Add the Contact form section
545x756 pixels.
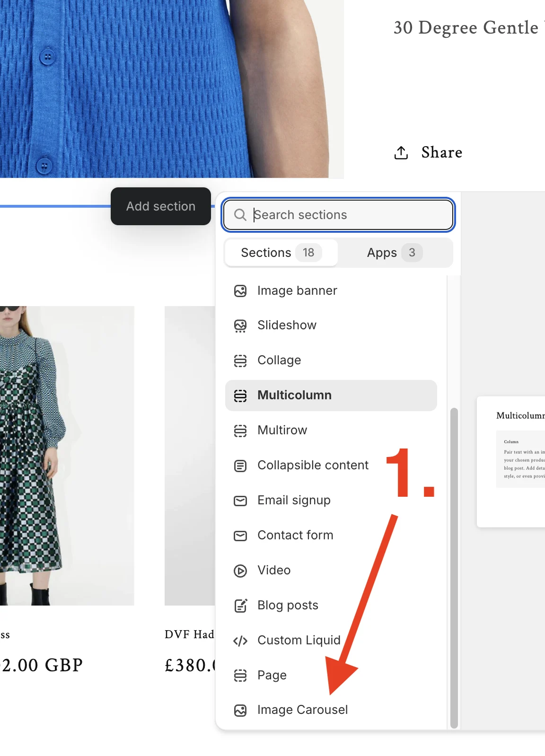pos(331,535)
